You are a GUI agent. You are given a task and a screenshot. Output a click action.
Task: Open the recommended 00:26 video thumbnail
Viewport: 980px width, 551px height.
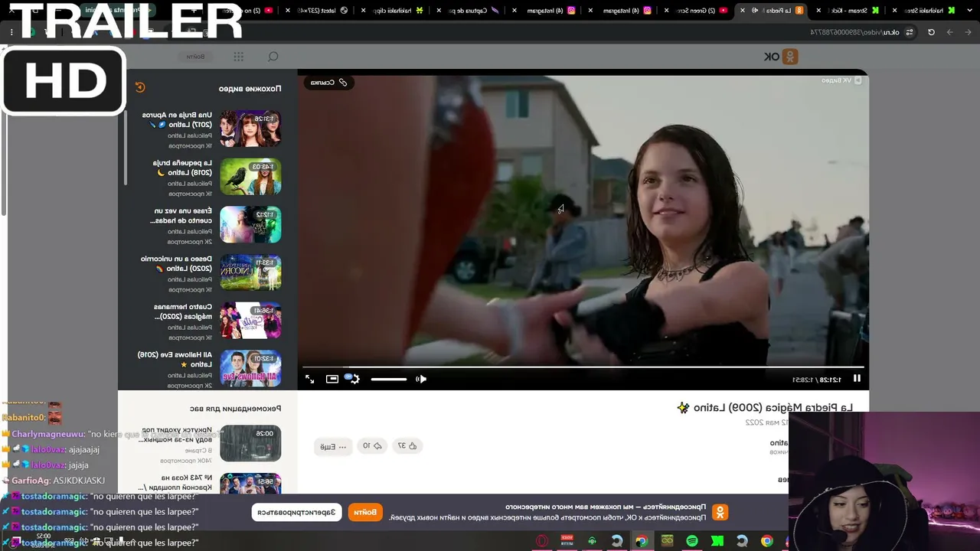point(250,443)
